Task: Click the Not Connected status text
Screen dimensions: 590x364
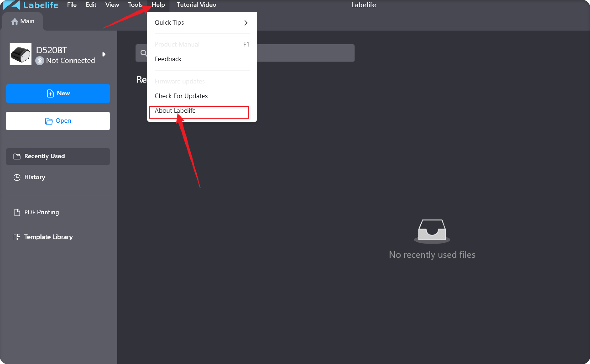Action: 70,61
